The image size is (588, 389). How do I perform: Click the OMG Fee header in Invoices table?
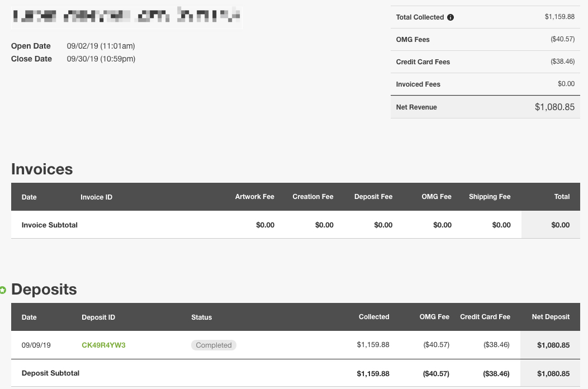(x=437, y=197)
